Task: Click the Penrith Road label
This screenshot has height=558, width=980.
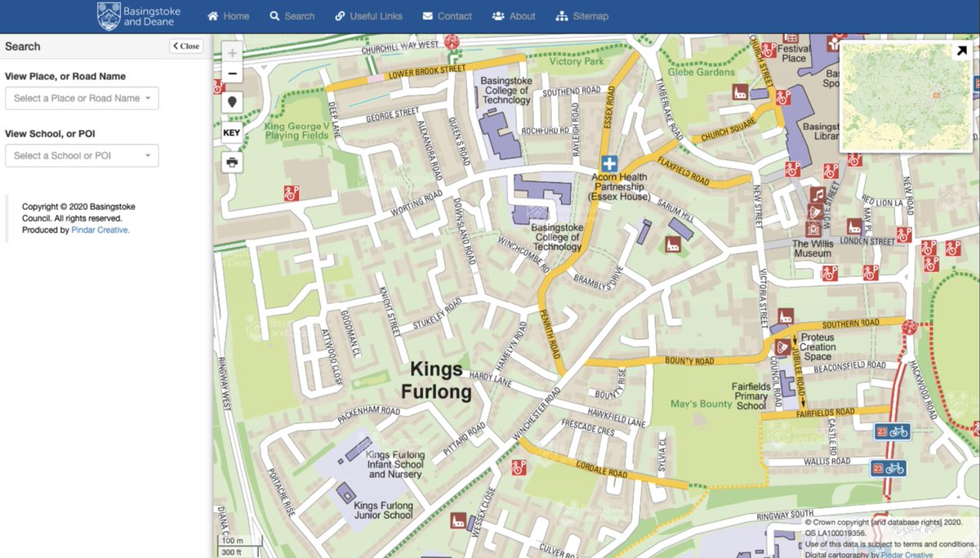Action: coord(551,334)
